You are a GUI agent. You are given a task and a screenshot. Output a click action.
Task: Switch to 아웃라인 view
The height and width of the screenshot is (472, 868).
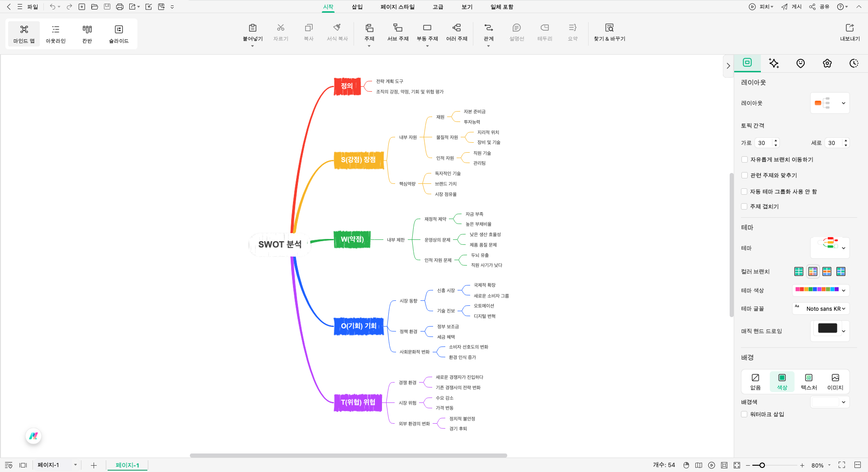[x=55, y=33]
